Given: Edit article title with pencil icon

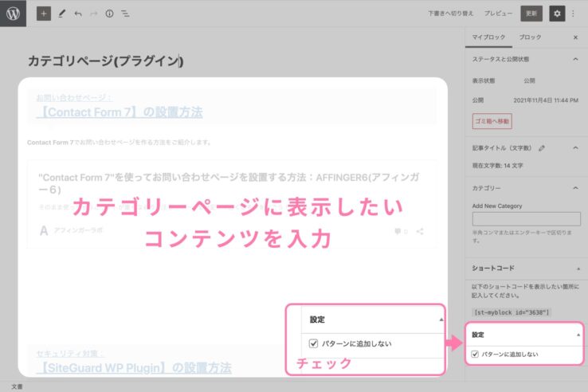Looking at the screenshot, I should (x=542, y=148).
